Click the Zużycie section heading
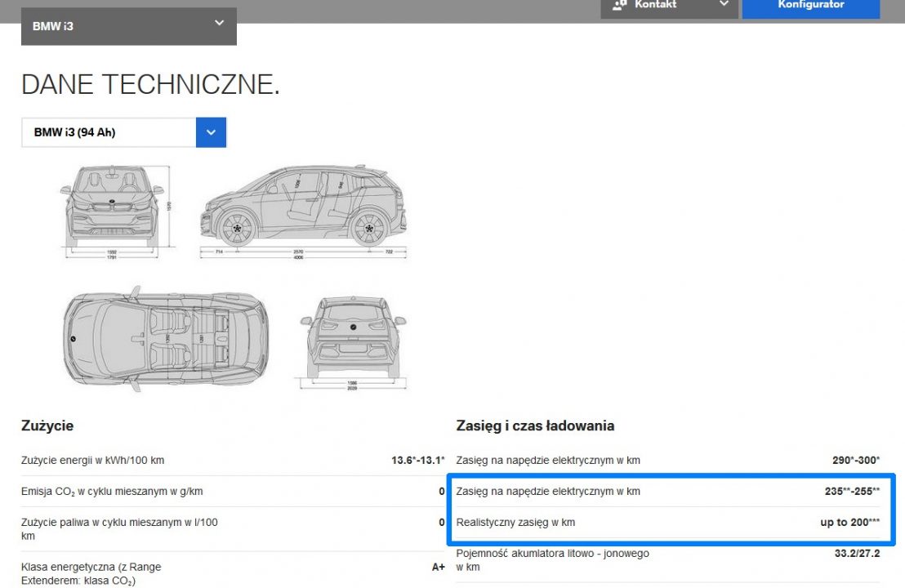Viewport: 905px width, 588px height. [47, 425]
